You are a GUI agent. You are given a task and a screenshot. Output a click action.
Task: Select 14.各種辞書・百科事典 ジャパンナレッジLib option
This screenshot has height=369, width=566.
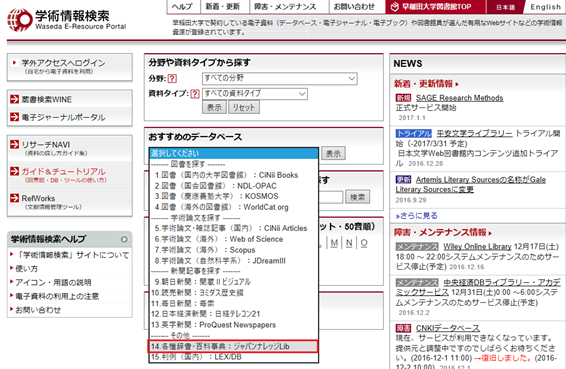point(234,346)
